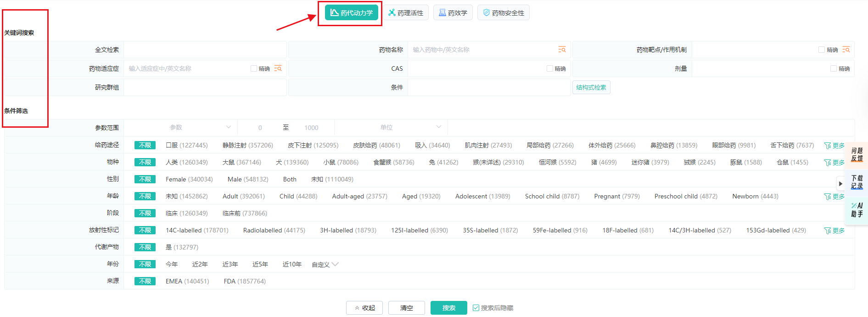Open the 单位 dropdown
Viewport: 868px width, 317px height.
point(391,127)
